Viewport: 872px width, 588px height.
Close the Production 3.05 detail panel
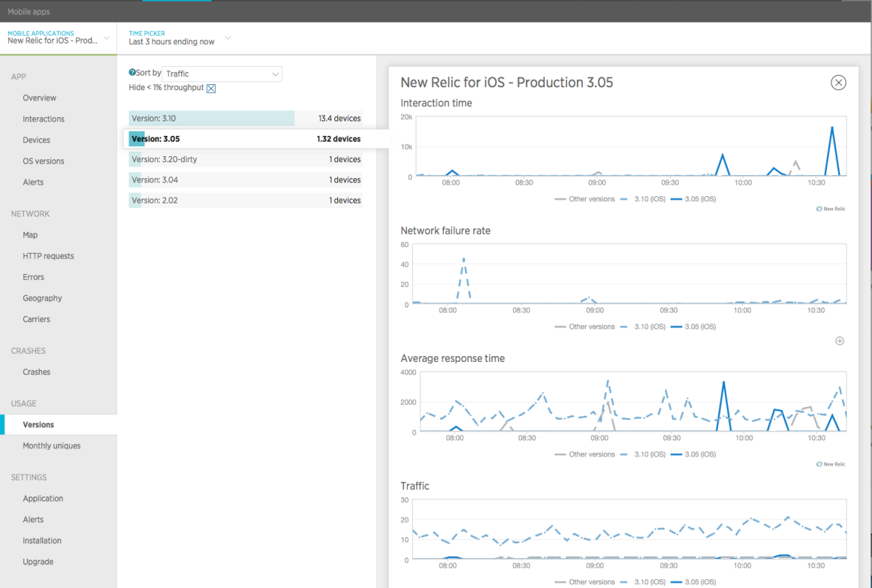click(839, 83)
